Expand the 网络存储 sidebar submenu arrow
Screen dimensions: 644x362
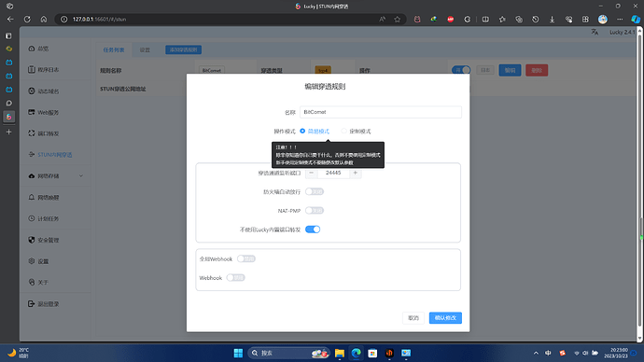coord(81,175)
